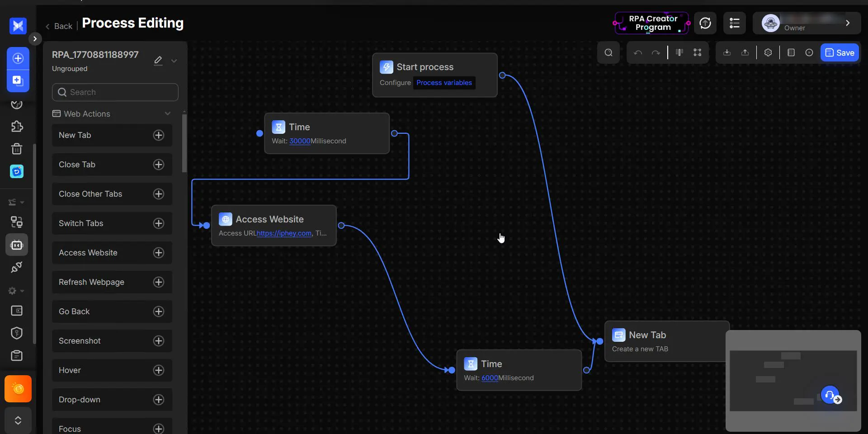
Task: Click the auto-align nodes icon
Action: [x=679, y=53]
